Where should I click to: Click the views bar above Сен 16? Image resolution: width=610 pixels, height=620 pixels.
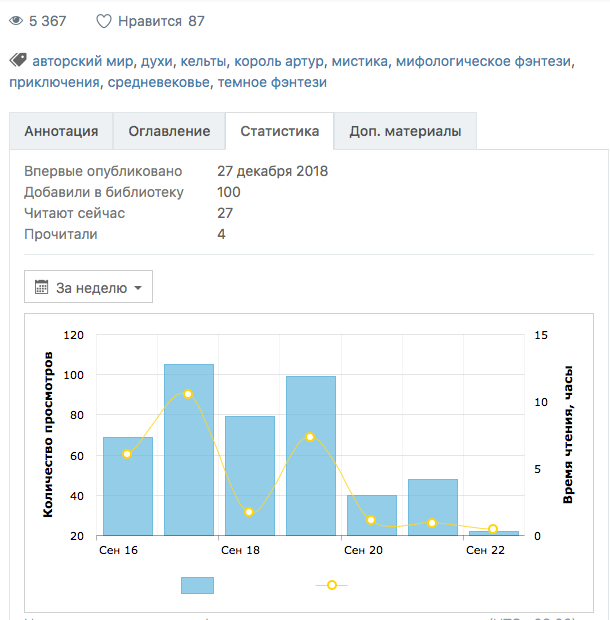coord(128,486)
